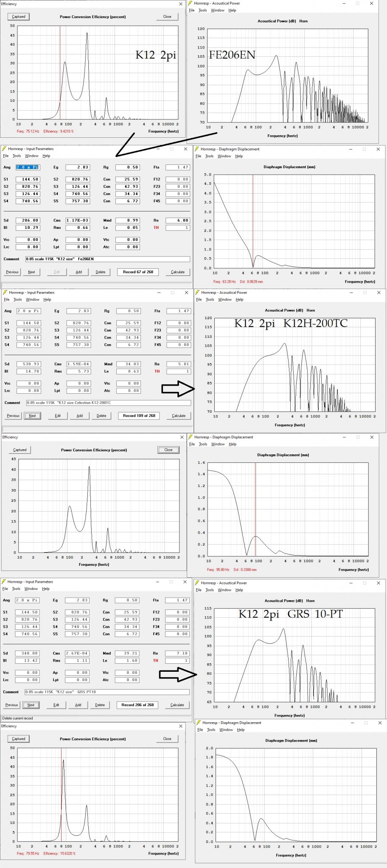Click the Hornresp icon of the Diaphragm Displacement window showing 63.28 Hz
Screen dimensions: 387x868
tap(197, 149)
